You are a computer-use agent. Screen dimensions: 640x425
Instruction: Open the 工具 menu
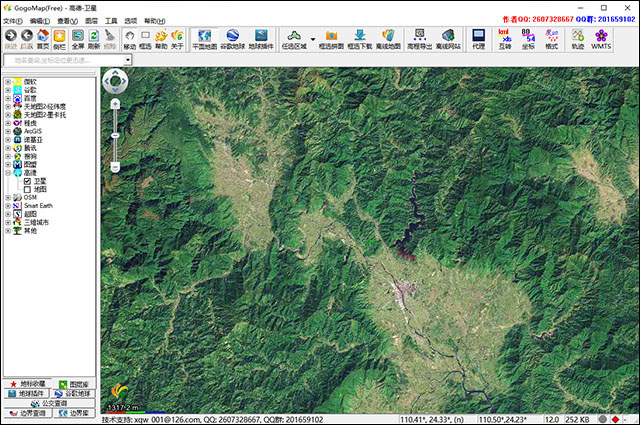[x=111, y=20]
